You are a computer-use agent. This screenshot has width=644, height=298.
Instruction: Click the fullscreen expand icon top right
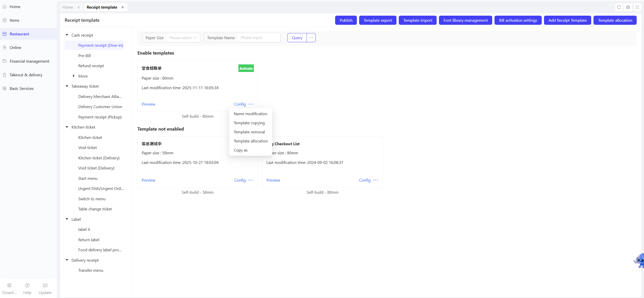[637, 7]
